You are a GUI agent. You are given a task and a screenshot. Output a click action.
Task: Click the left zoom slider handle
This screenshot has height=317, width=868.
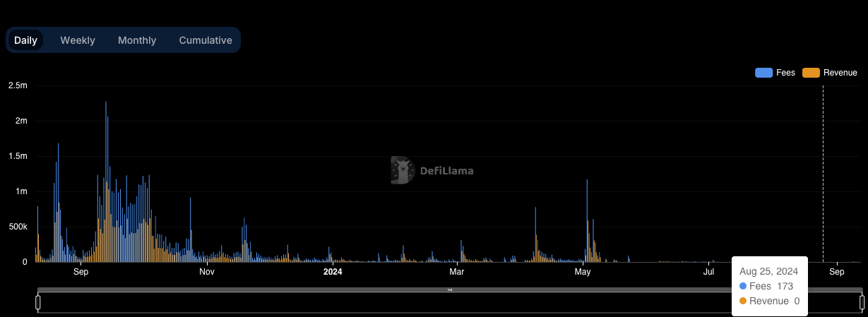38,303
